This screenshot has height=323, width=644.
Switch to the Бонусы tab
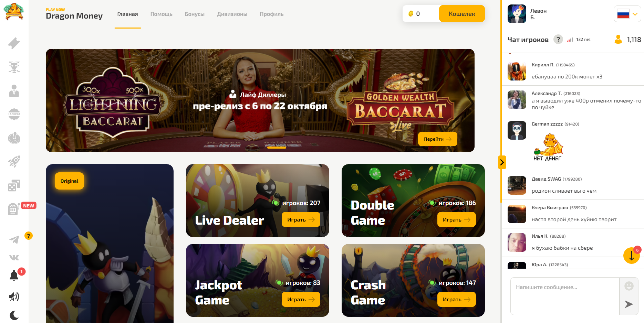click(195, 14)
